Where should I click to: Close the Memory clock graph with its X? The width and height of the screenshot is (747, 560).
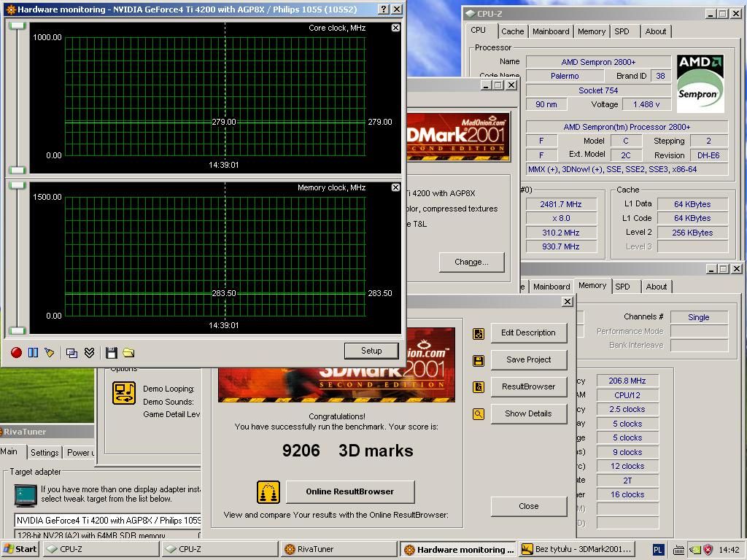(395, 187)
